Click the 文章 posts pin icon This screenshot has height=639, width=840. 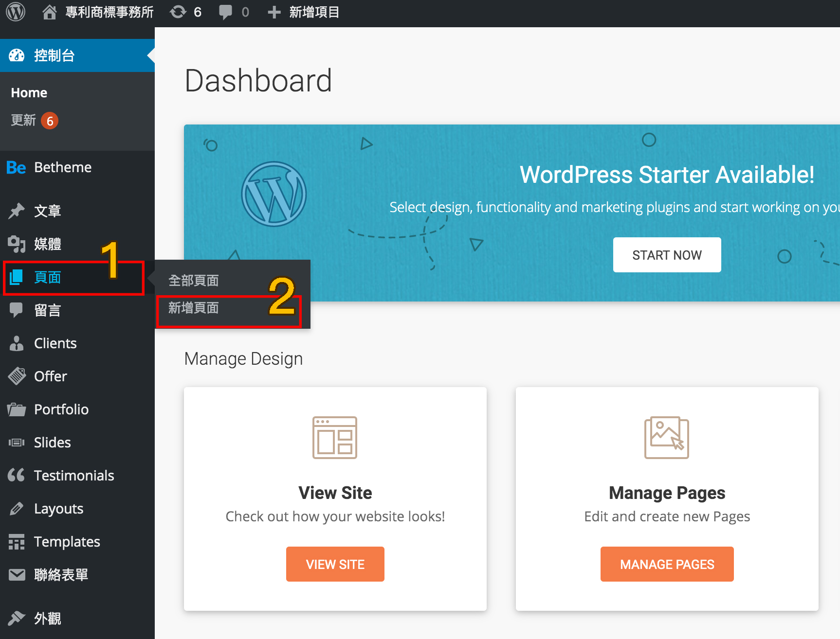[x=17, y=211]
